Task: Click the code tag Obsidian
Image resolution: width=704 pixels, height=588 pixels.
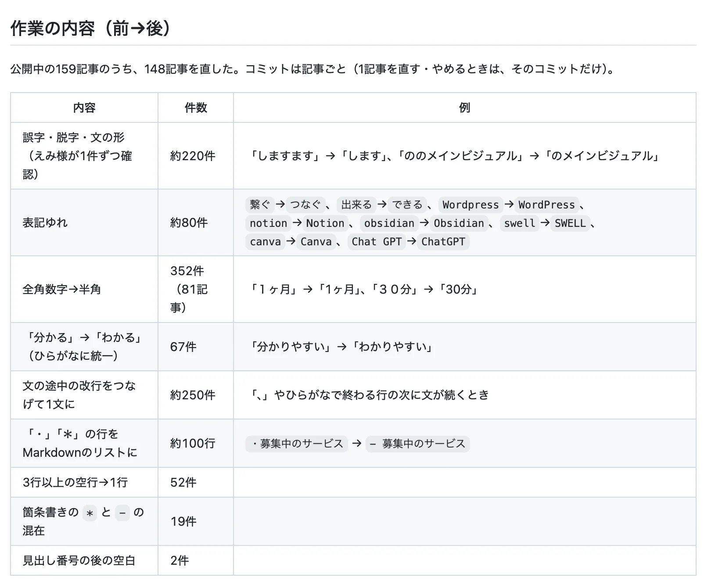Action: 459,223
